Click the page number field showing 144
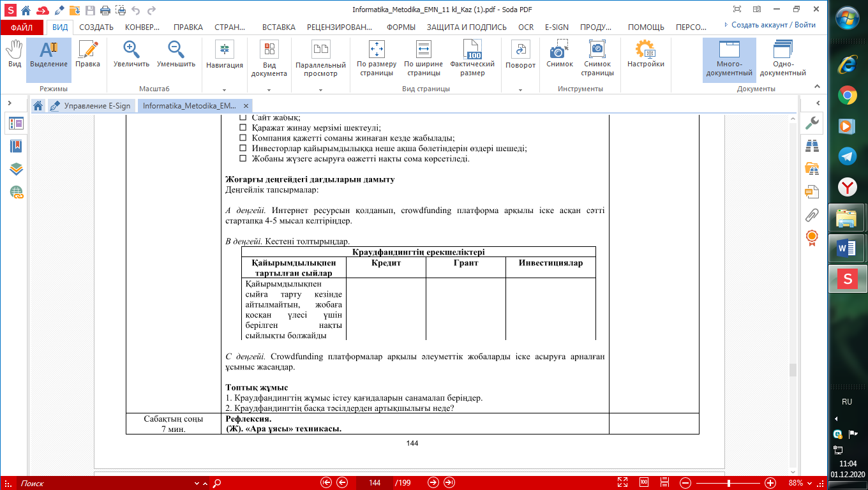The width and height of the screenshot is (868, 490). pyautogui.click(x=375, y=483)
